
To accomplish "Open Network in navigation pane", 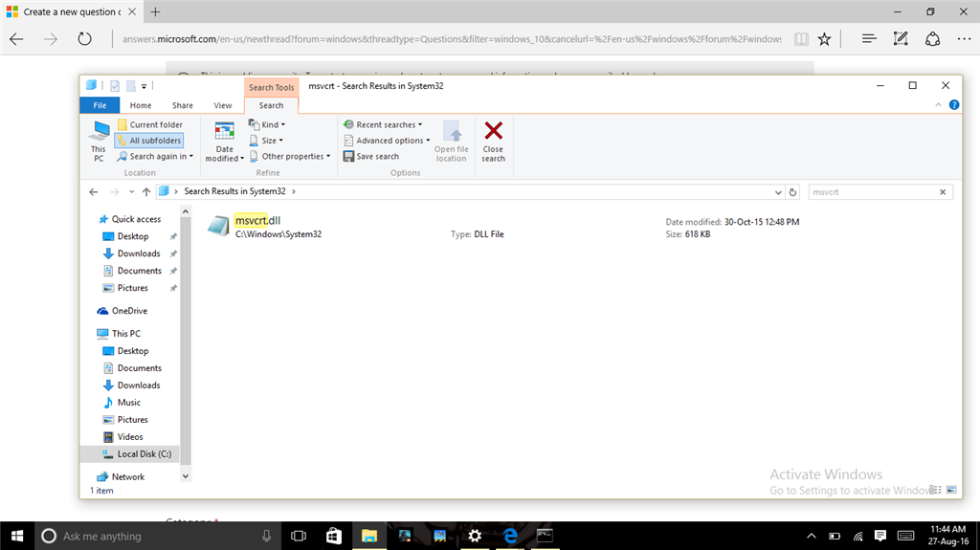I will [128, 477].
